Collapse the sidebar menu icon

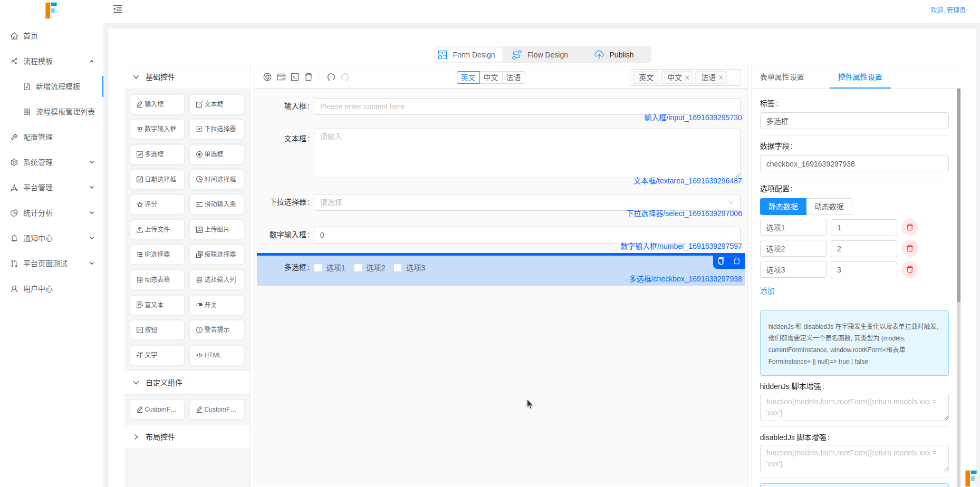coord(118,9)
